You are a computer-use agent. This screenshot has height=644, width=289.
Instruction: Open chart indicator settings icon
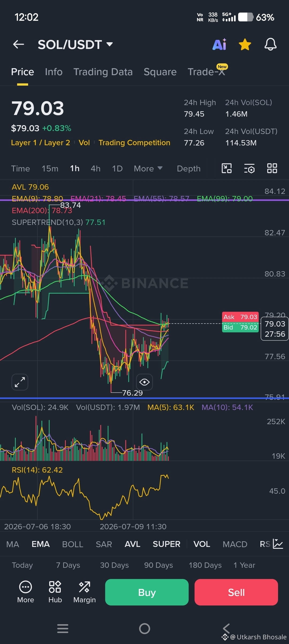(249, 168)
